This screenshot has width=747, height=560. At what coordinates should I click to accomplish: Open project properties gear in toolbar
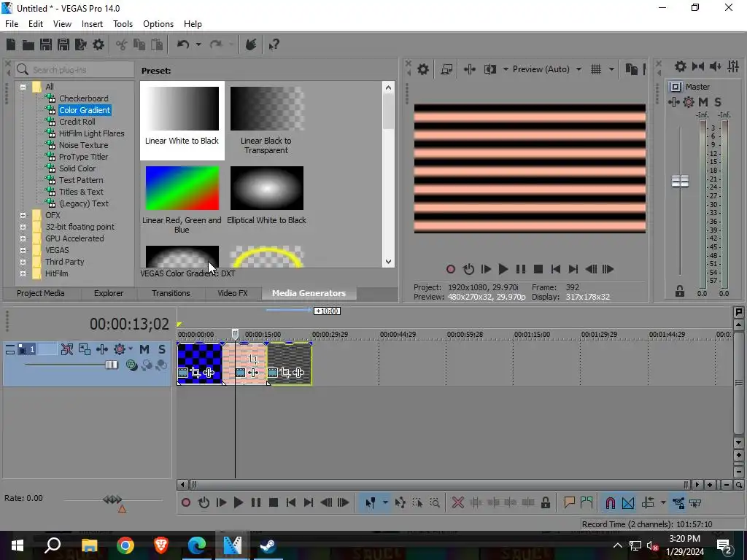(98, 44)
